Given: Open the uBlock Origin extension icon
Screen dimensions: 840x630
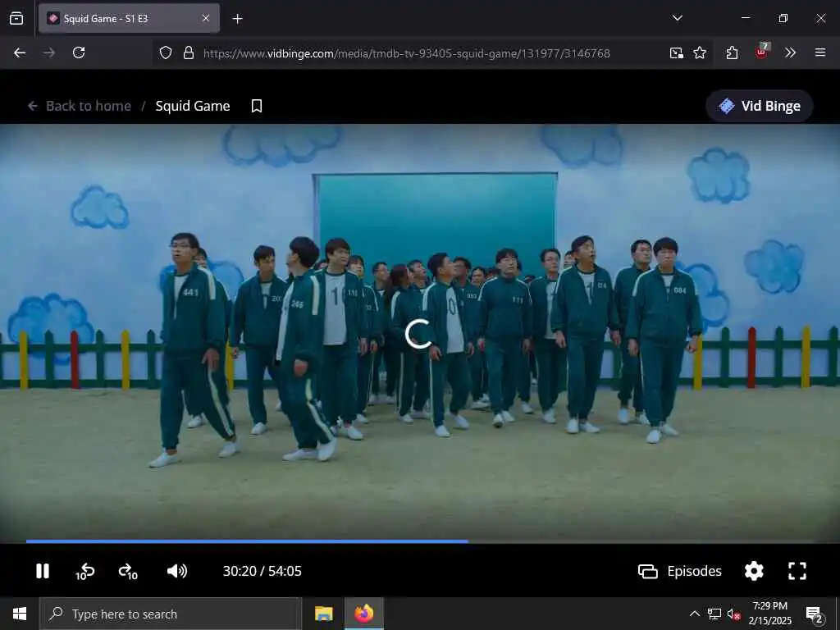Looking at the screenshot, I should pyautogui.click(x=761, y=52).
